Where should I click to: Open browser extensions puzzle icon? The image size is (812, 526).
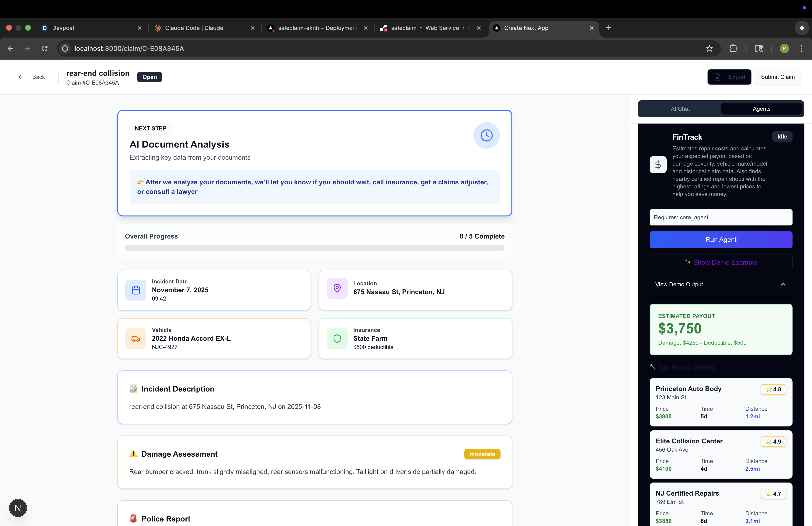733,48
